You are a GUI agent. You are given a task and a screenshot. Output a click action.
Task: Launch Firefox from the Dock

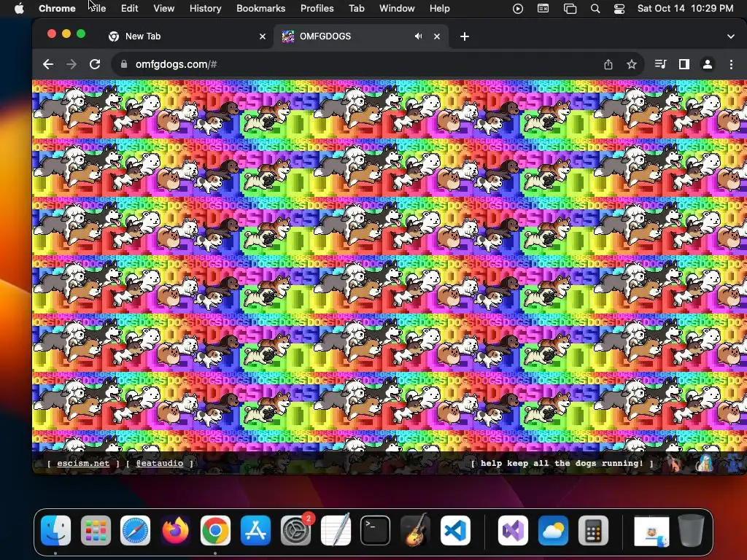click(x=175, y=531)
